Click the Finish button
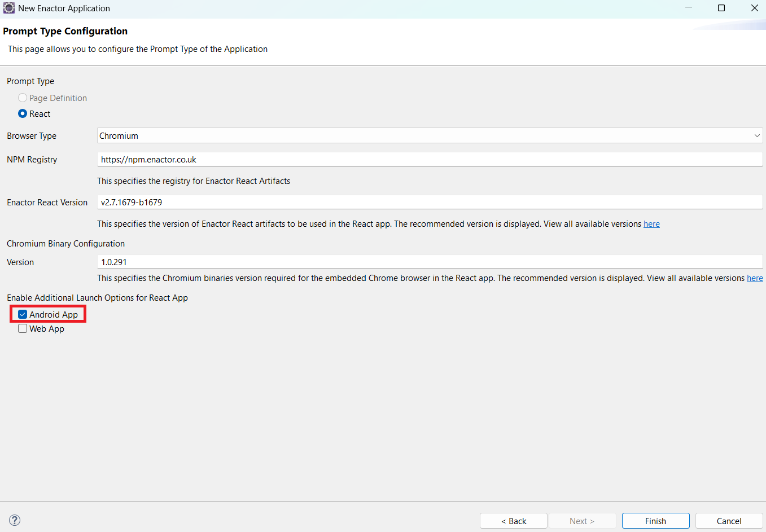 point(655,521)
